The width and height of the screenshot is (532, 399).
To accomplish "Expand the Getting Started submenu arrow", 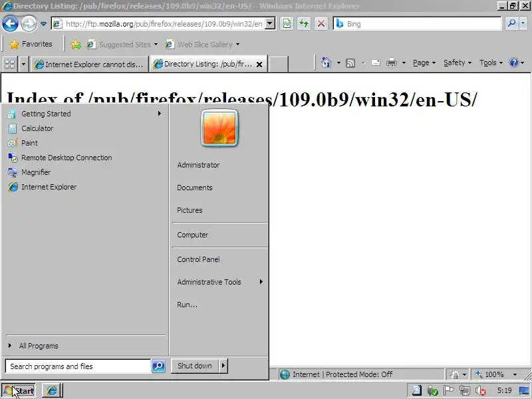I will point(159,114).
